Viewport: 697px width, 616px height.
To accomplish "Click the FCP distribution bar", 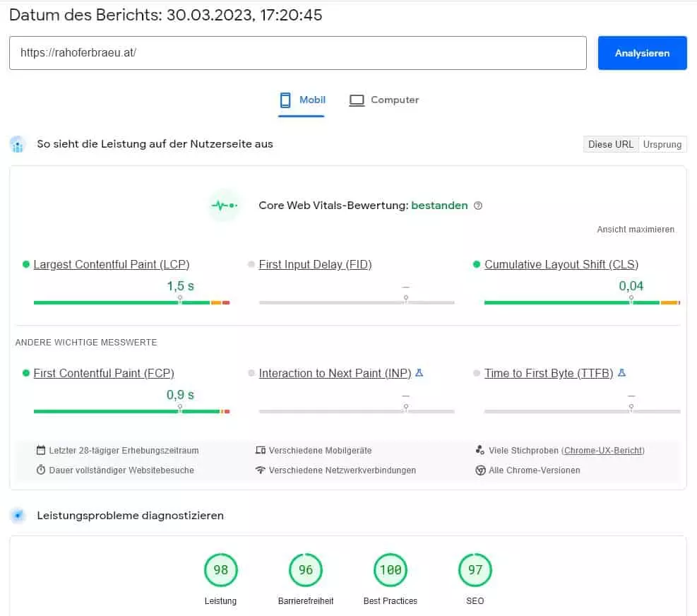I will click(131, 411).
